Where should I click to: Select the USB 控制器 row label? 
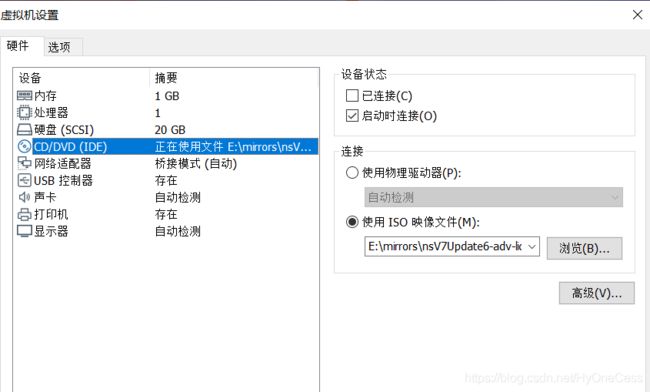pos(63,181)
